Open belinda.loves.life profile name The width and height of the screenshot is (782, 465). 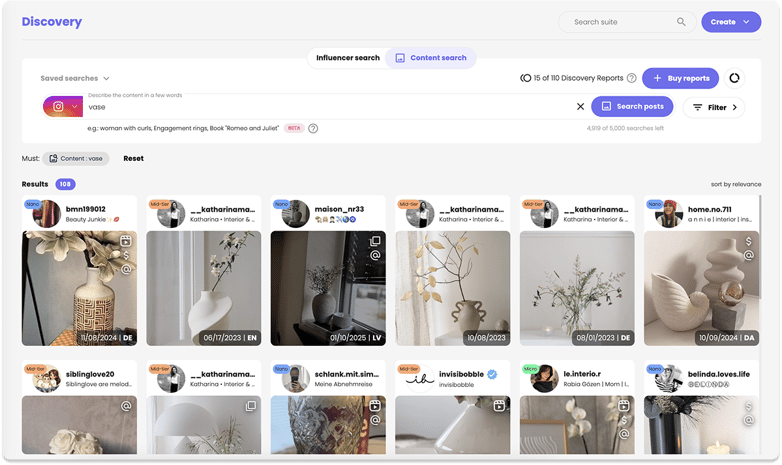(x=719, y=374)
